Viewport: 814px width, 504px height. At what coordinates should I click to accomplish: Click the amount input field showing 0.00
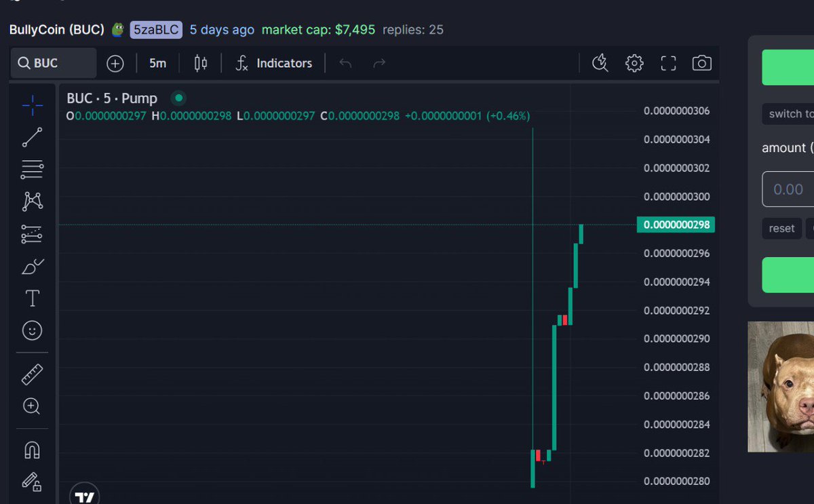(788, 189)
